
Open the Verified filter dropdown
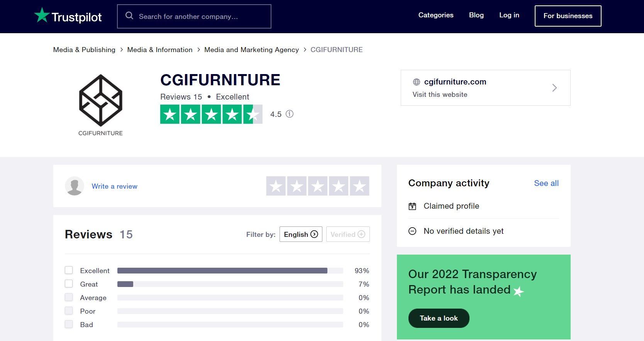(x=347, y=234)
